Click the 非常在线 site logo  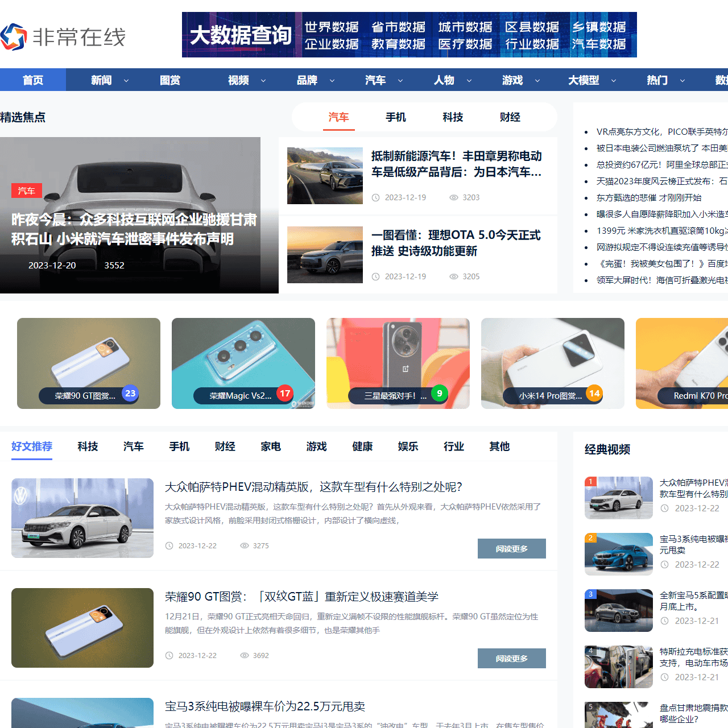point(63,37)
